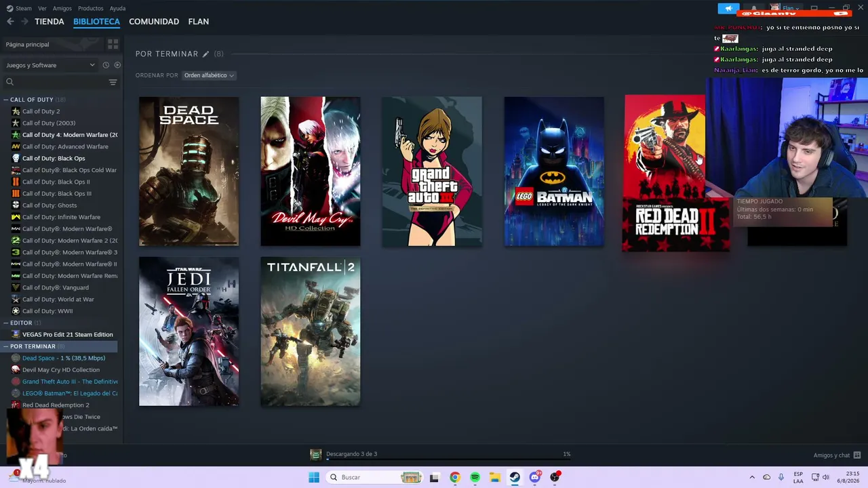
Task: Click the black app icon beside Buscar
Action: [435, 477]
